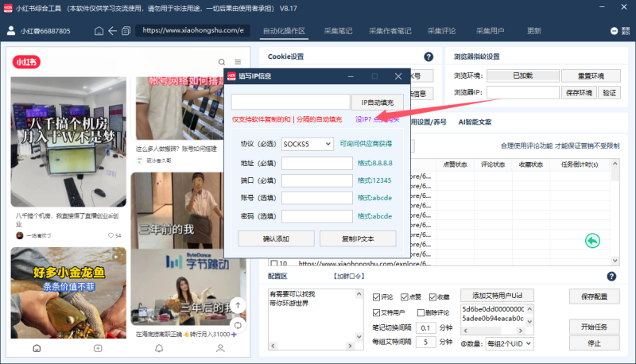Toggle the 收藏 checkbox
Screen dimensions: 636x364
coord(432,297)
